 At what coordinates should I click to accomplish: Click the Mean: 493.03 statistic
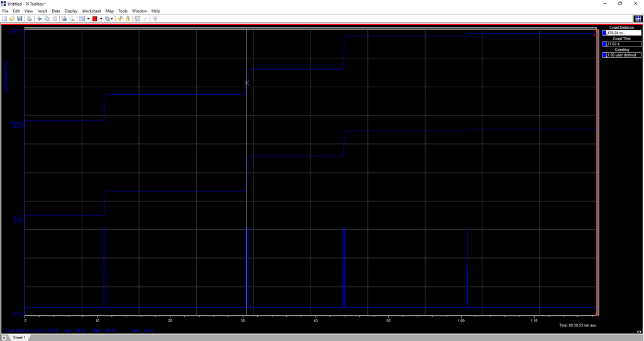104,330
